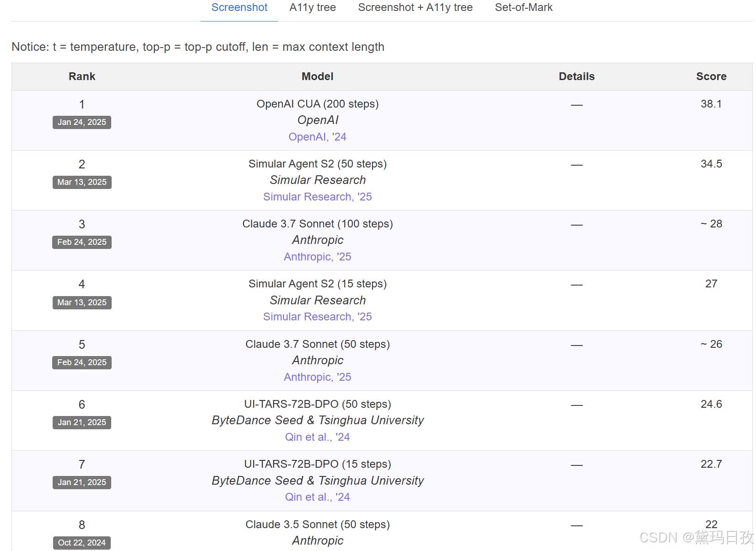The width and height of the screenshot is (756, 551).
Task: Open Qin et al., '24 link in rank 7
Action: (x=318, y=497)
